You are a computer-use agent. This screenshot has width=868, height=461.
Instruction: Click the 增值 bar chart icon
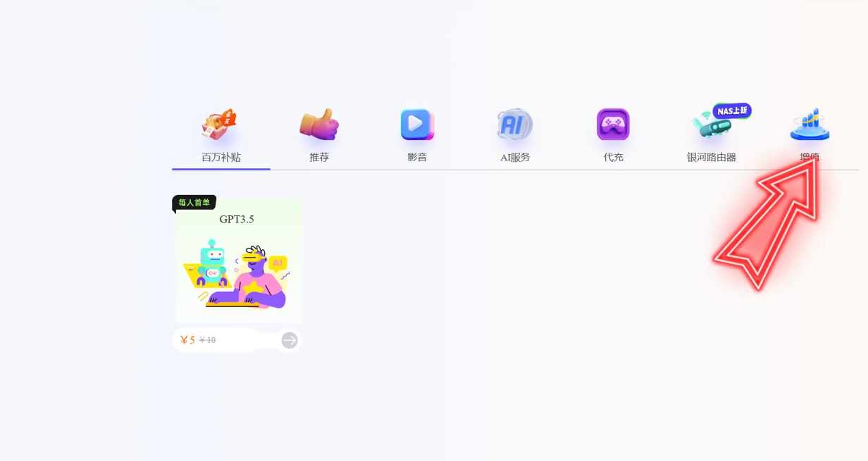click(x=810, y=125)
